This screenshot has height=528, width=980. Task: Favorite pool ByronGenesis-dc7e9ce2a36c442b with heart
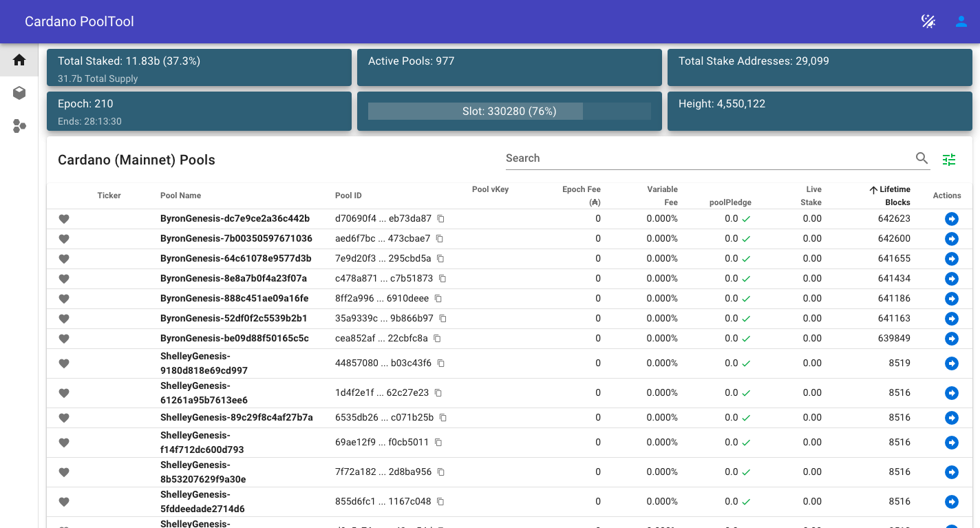click(64, 220)
